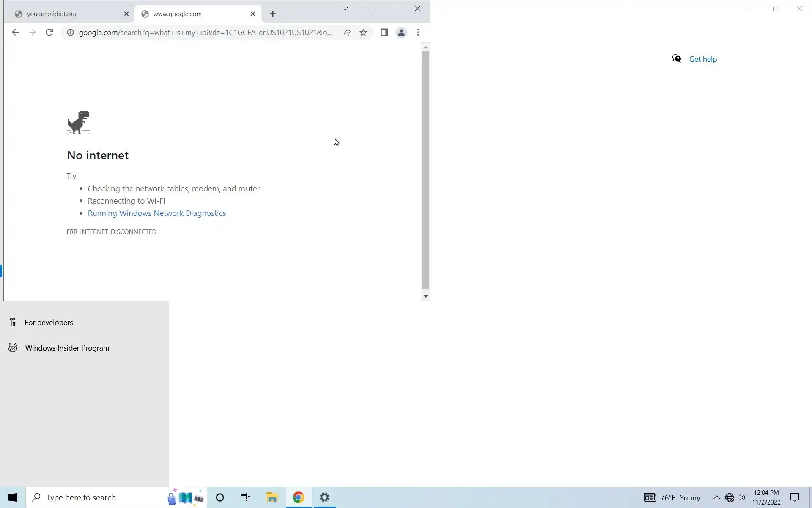
Task: Bookmark this page with star icon
Action: tap(363, 33)
